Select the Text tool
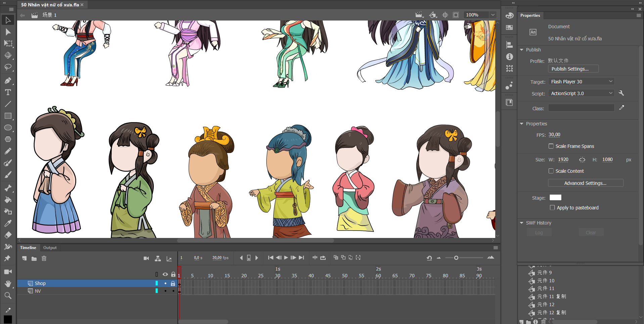Screen dimensions: 644x324 [x=8, y=92]
